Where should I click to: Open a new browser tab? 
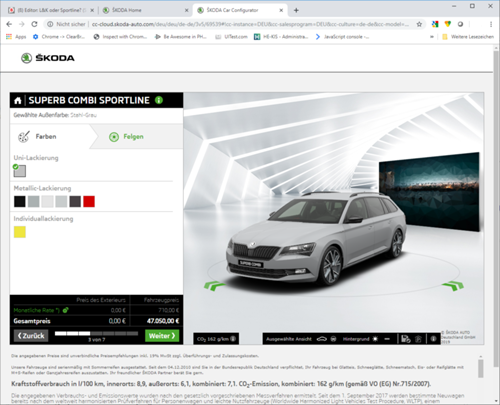[296, 10]
